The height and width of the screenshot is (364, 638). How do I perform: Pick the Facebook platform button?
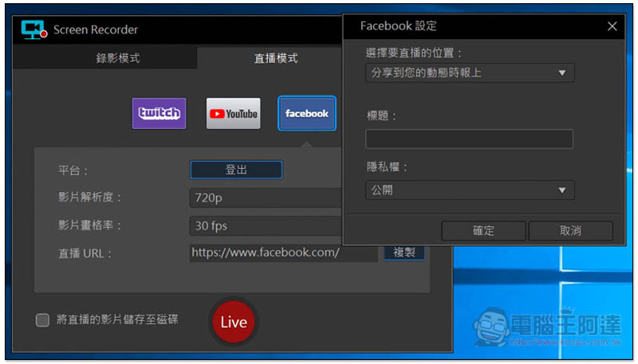click(x=307, y=113)
